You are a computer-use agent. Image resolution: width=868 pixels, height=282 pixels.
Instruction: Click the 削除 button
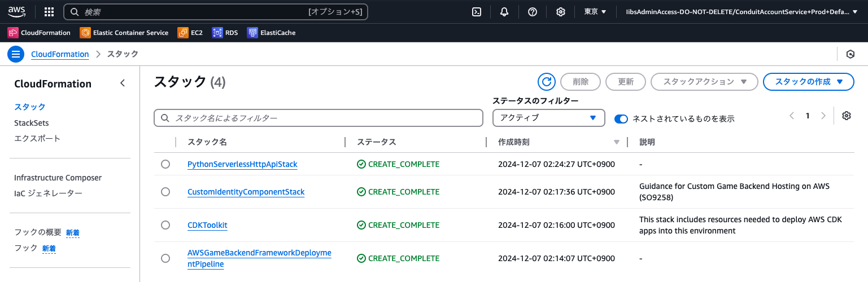581,82
